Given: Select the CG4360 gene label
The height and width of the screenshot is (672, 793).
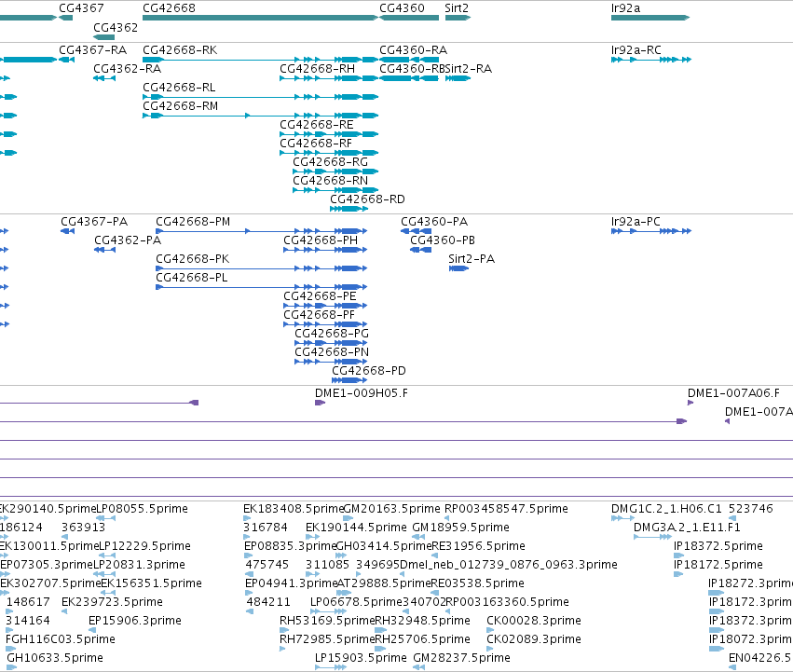Looking at the screenshot, I should (x=402, y=8).
